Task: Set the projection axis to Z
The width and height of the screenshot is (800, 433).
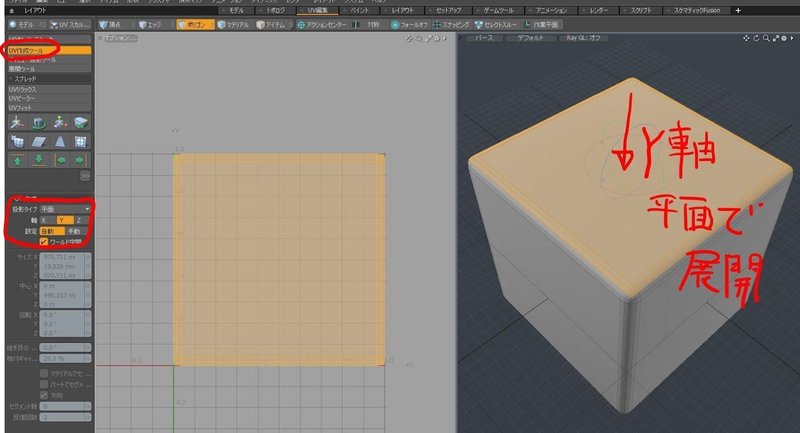Action: (82, 220)
